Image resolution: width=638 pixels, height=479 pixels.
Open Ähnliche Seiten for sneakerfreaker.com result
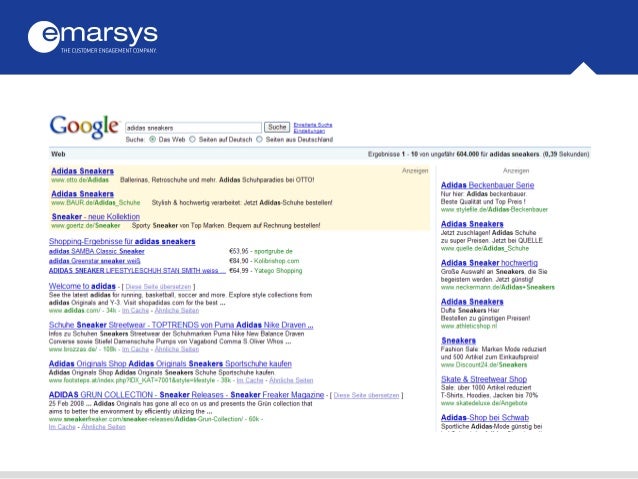click(x=103, y=427)
